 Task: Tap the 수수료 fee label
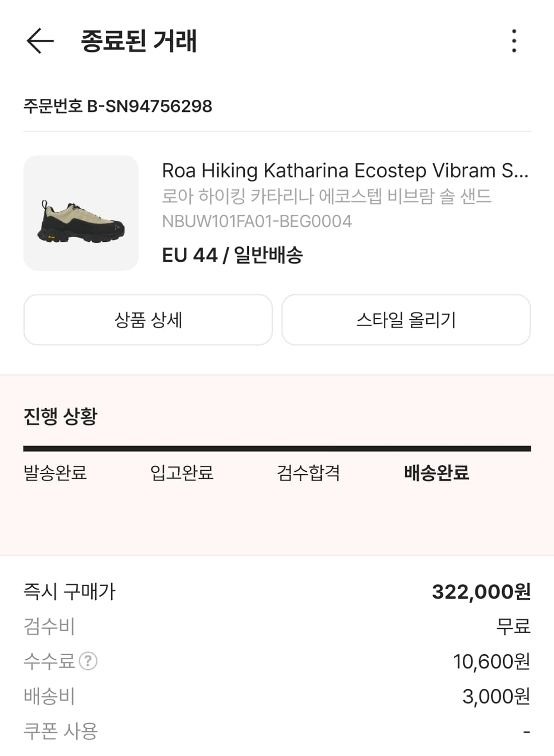(49, 661)
